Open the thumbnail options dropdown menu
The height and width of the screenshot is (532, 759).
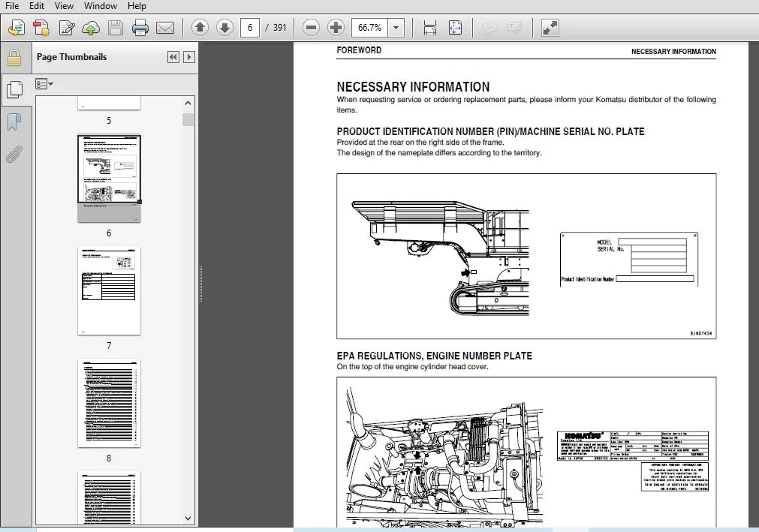[x=44, y=84]
